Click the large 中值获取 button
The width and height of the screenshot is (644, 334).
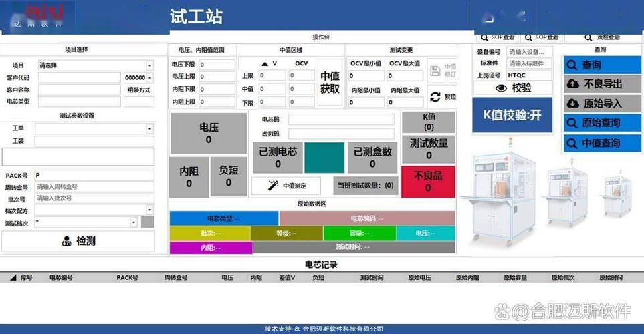point(330,82)
